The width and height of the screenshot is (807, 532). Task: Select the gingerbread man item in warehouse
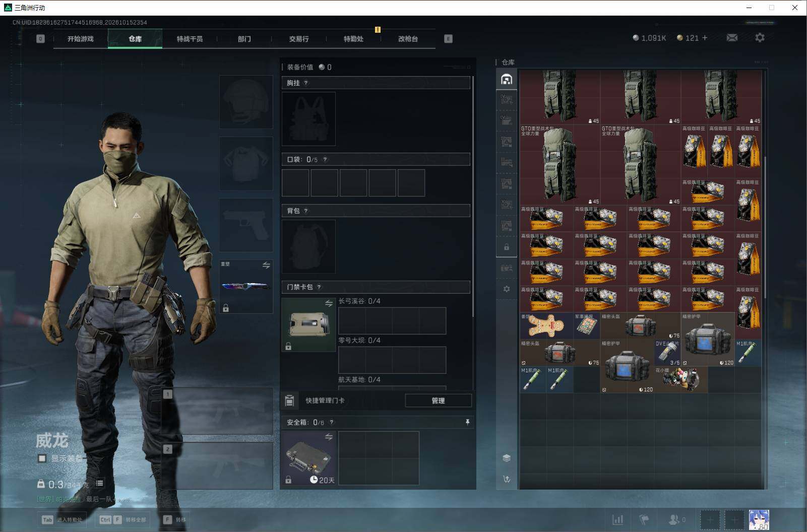(546, 326)
